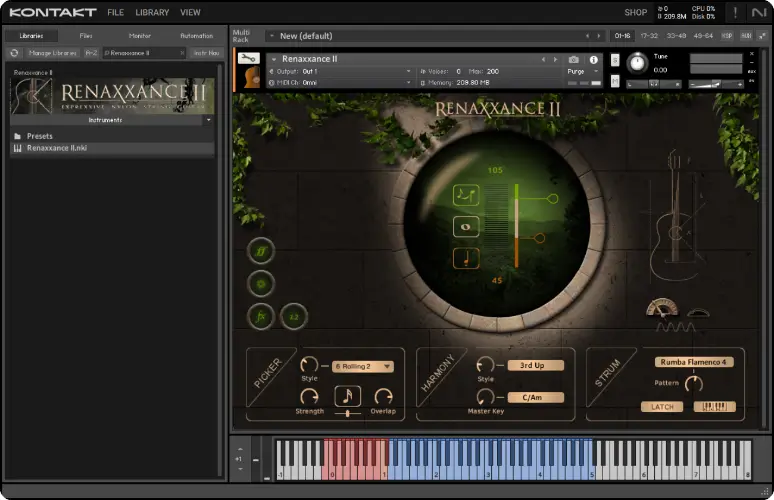The image size is (774, 500).
Task: Open the instrument info icon
Action: (x=593, y=59)
